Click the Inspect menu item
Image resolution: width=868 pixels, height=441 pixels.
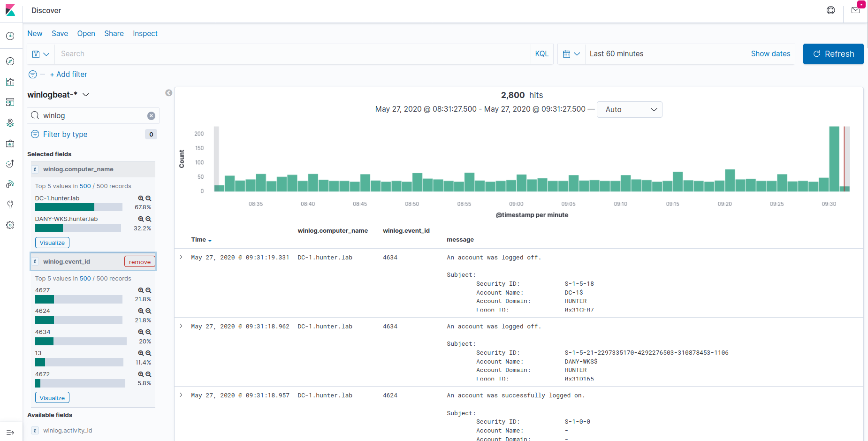pos(145,34)
